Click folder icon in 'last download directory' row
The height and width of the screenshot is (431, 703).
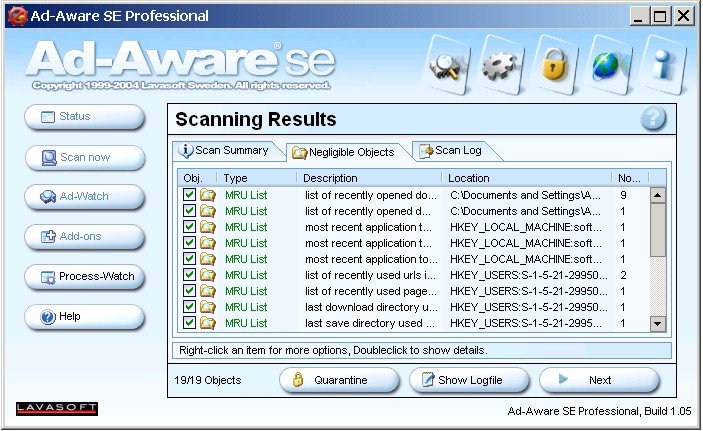pos(208,307)
